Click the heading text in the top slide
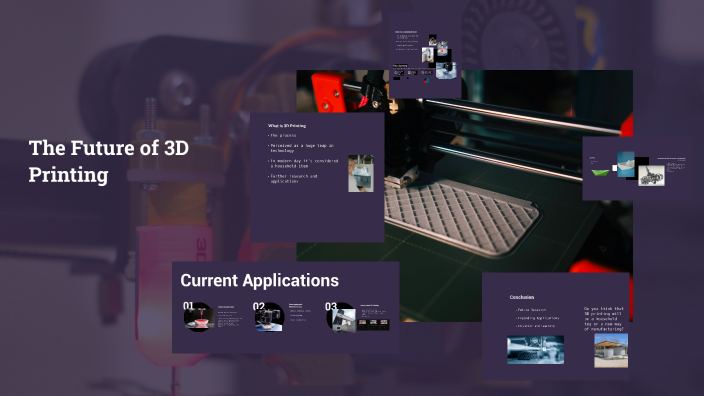This screenshot has width=704, height=396. coord(406,32)
